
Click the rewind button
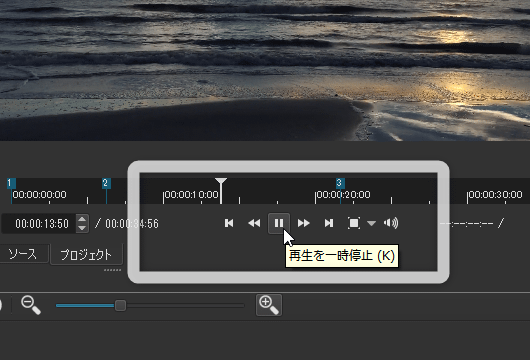tap(254, 223)
